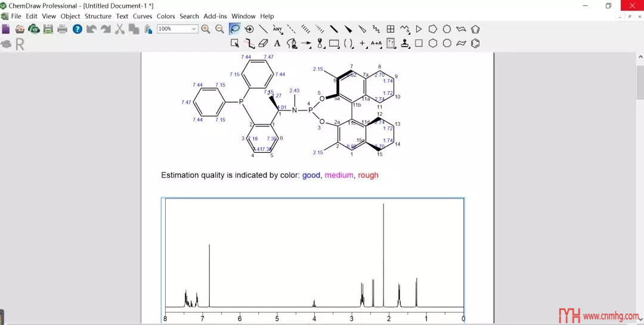Open the Chemical Symbols plus palette
This screenshot has height=325, width=644.
pyautogui.click(x=363, y=43)
